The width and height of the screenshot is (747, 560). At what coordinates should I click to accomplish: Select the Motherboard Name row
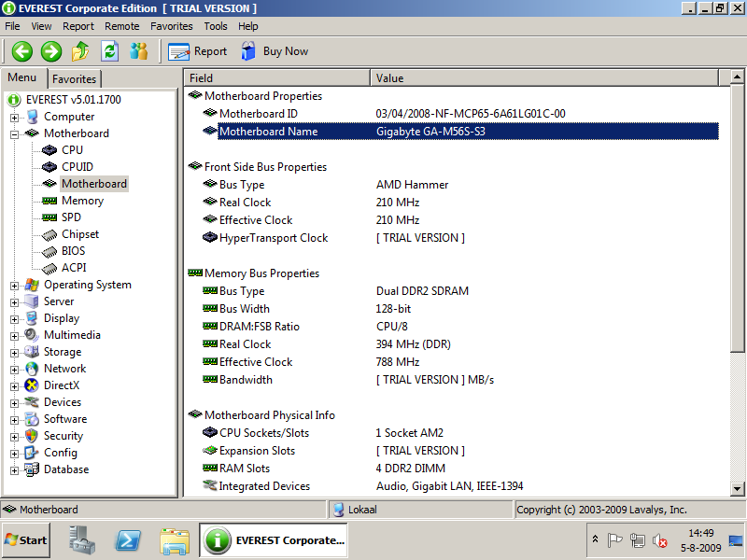[453, 132]
